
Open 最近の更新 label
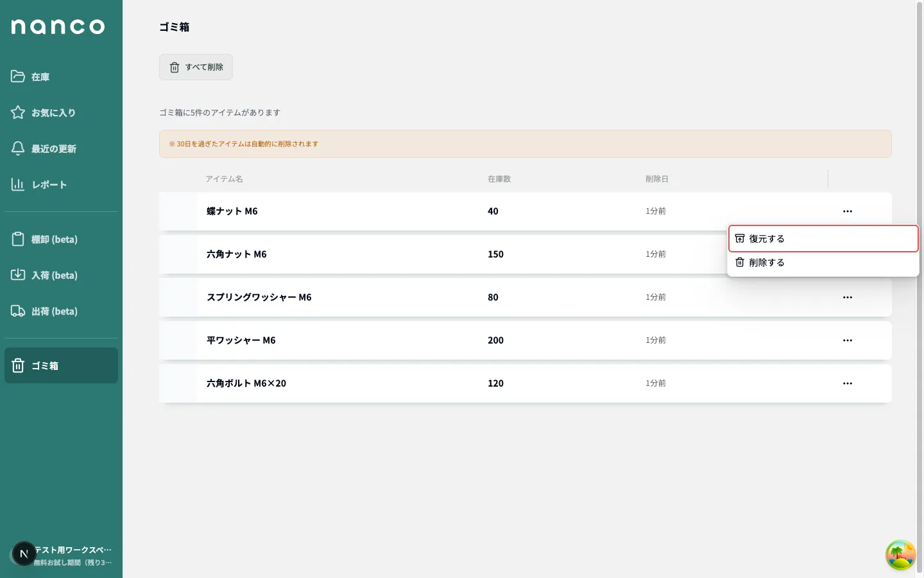click(54, 149)
